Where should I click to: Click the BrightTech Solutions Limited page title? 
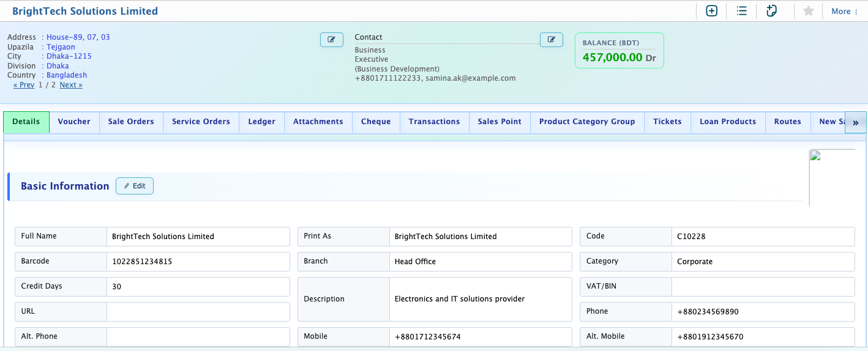[x=85, y=11]
